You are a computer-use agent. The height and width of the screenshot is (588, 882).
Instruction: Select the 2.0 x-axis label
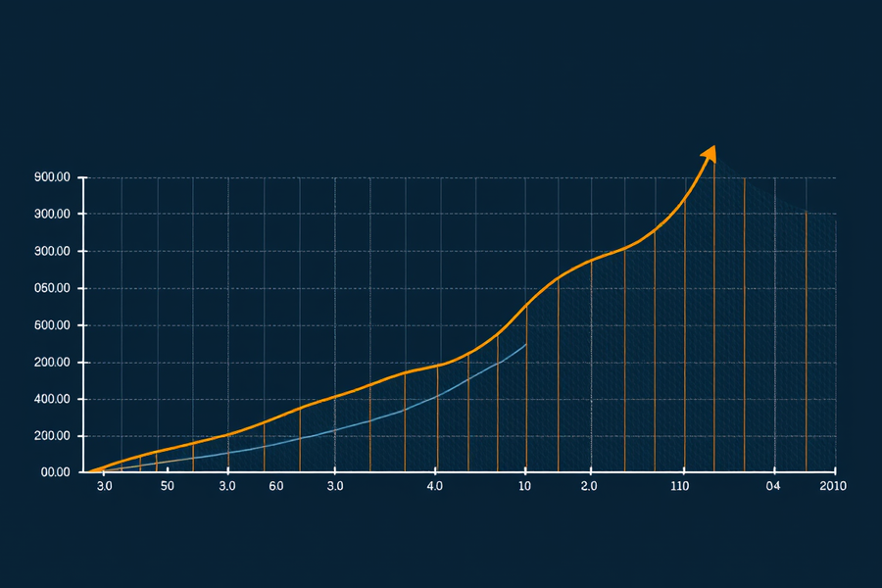tap(589, 486)
